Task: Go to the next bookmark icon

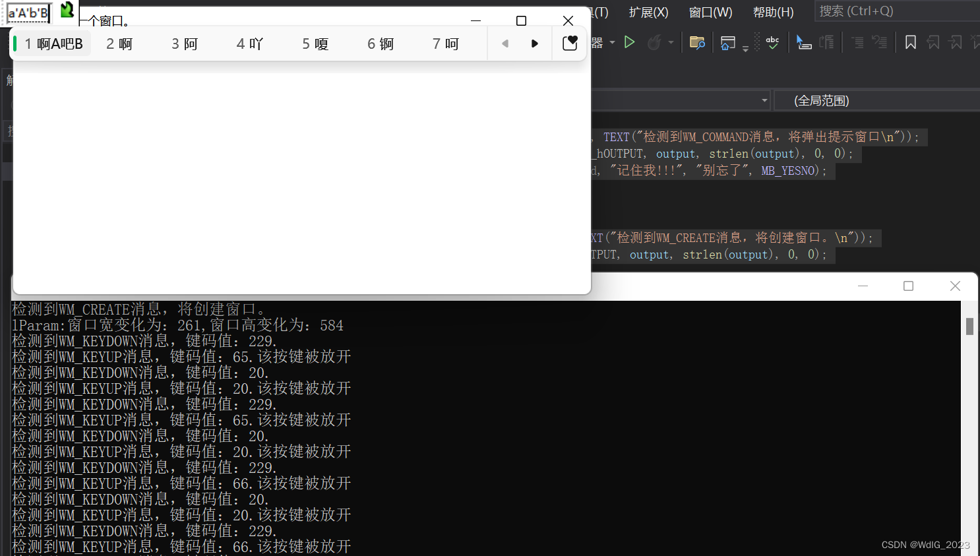Action: [955, 43]
